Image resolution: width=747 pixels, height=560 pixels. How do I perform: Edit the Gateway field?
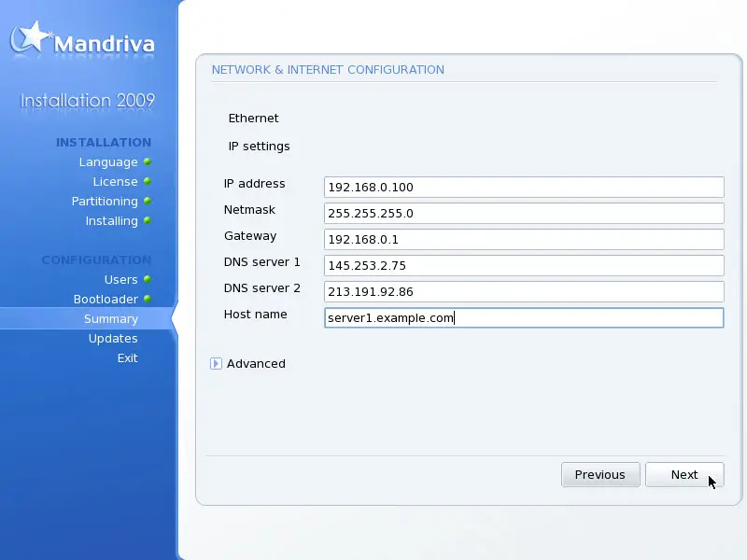pyautogui.click(x=524, y=240)
